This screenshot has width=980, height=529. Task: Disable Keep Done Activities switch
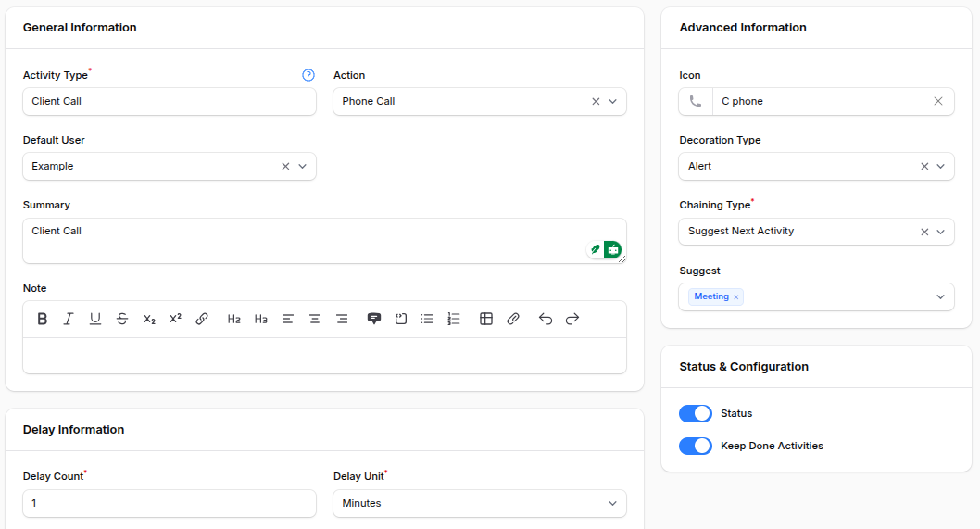point(696,446)
